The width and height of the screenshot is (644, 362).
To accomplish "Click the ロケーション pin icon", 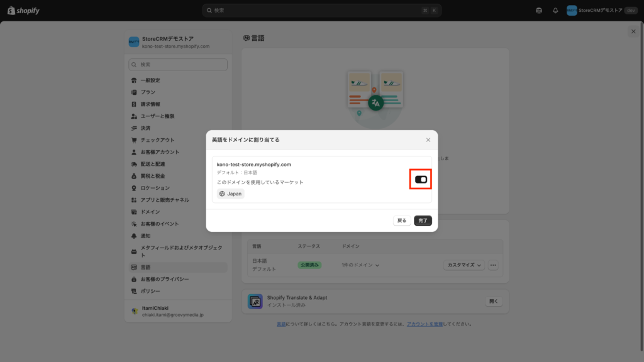I will pos(134,188).
